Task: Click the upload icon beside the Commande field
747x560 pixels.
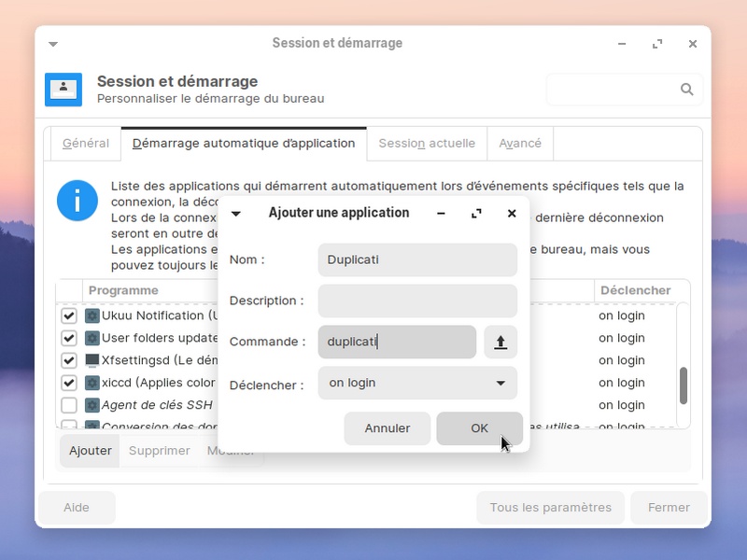Action: [500, 343]
